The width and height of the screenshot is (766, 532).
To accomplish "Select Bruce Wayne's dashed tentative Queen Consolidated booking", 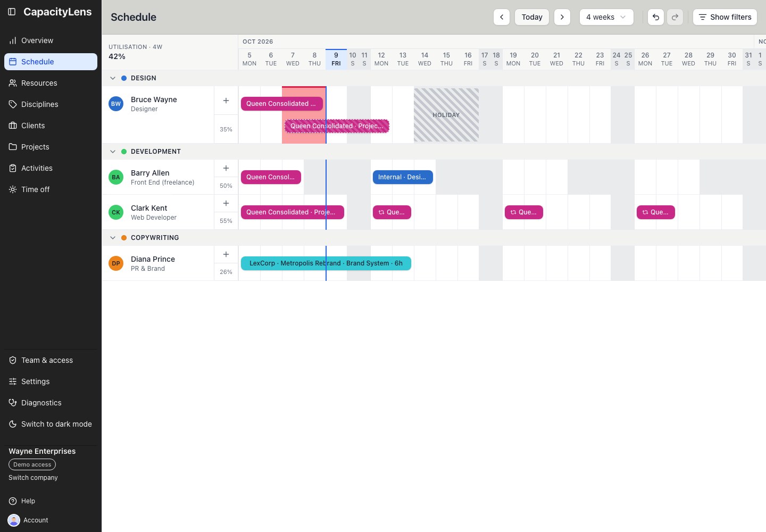I will coord(337,126).
